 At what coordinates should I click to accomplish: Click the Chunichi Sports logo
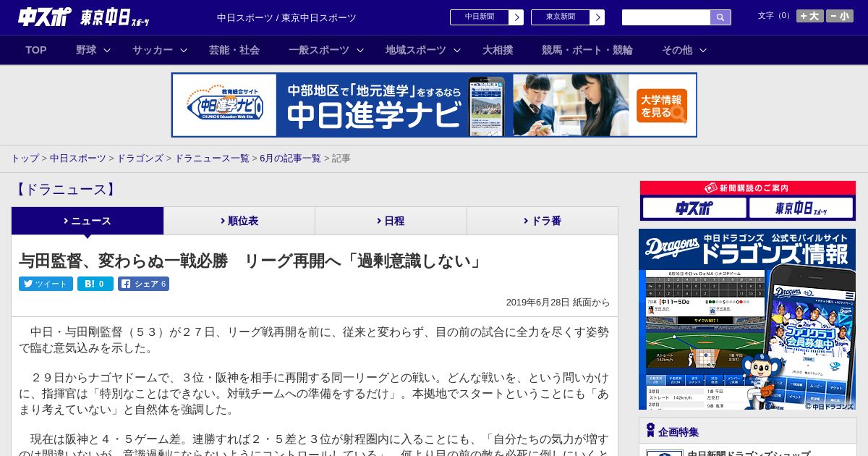44,17
